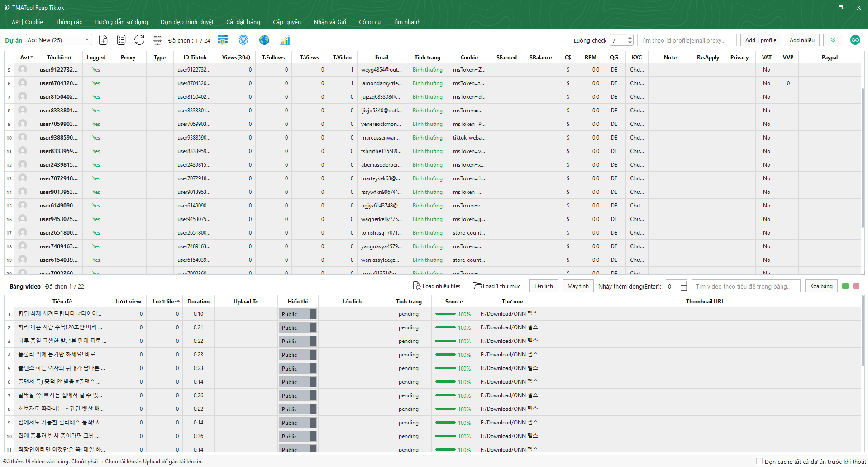
Task: Open the Hướng dẫn sử dụng menu
Action: [x=121, y=22]
